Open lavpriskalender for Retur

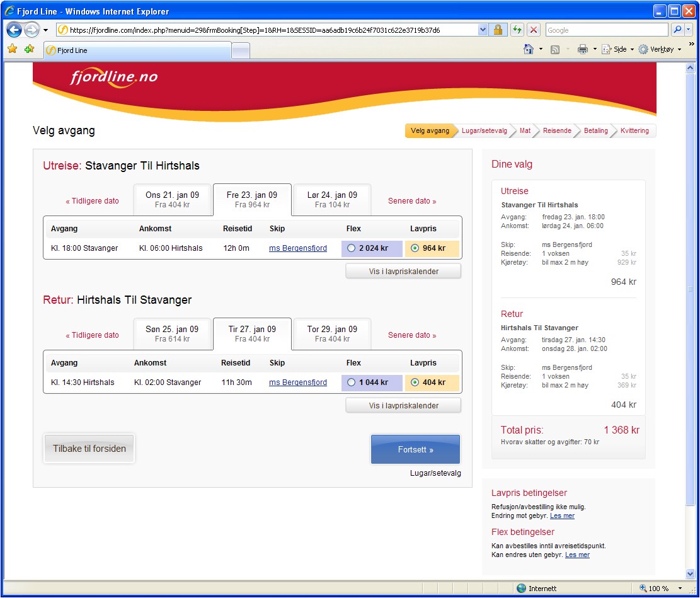pos(403,406)
